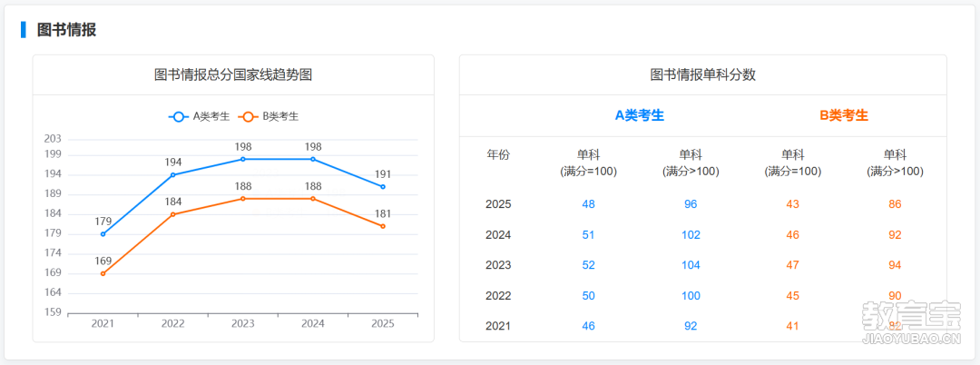This screenshot has height=365, width=980.
Task: Click orange score 46 in the 2024 row
Action: click(792, 235)
